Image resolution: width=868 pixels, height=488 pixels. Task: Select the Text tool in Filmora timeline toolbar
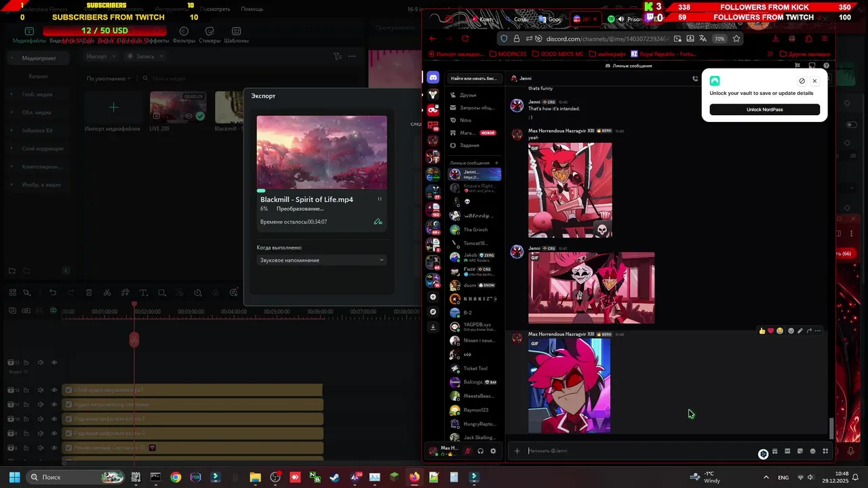pos(143,293)
